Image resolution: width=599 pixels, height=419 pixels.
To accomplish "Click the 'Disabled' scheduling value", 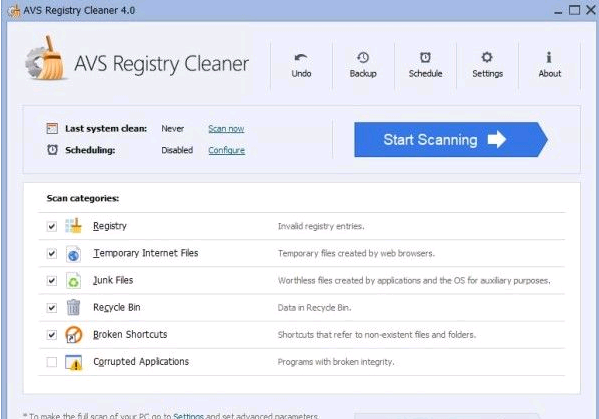I will (x=177, y=150).
